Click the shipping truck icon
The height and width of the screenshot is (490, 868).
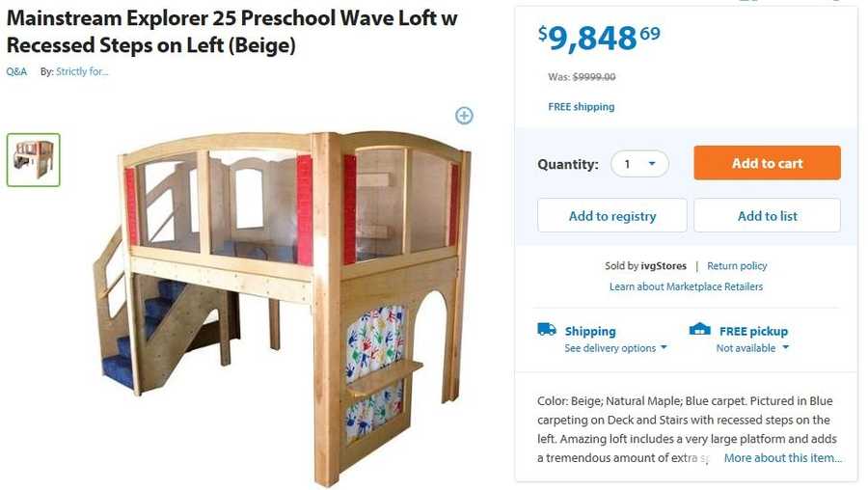(547, 330)
